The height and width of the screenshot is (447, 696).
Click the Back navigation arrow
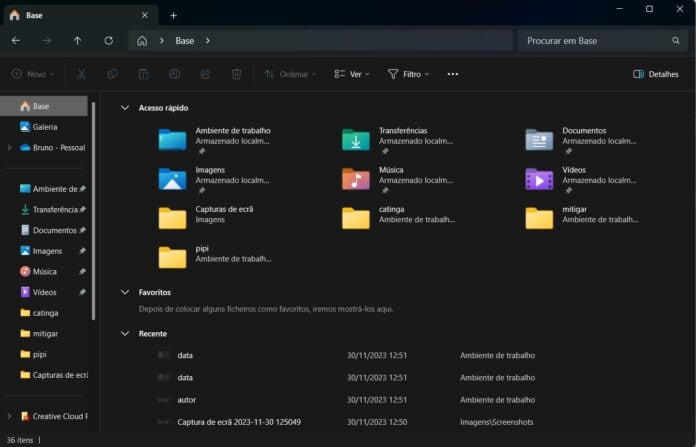pos(15,41)
